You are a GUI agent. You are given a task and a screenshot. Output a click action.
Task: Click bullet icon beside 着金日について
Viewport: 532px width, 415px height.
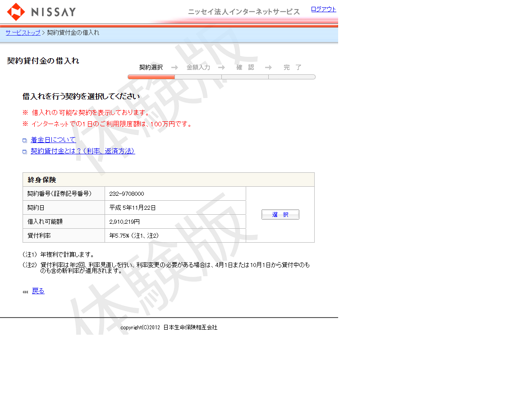pos(25,140)
